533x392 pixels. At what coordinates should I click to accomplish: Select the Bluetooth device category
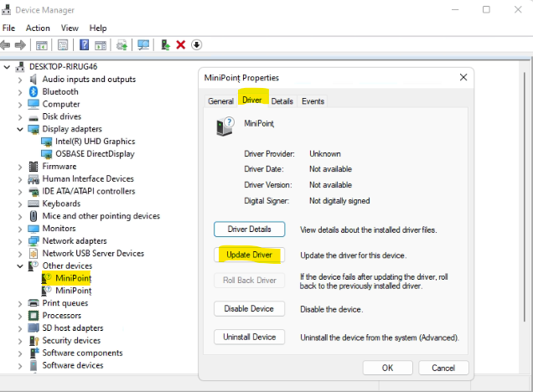60,92
